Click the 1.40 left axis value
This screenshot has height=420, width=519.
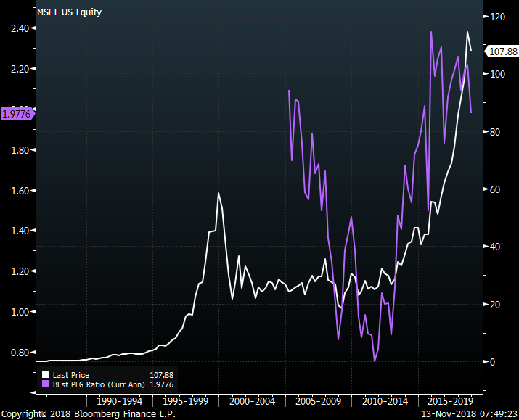pyautogui.click(x=20, y=231)
